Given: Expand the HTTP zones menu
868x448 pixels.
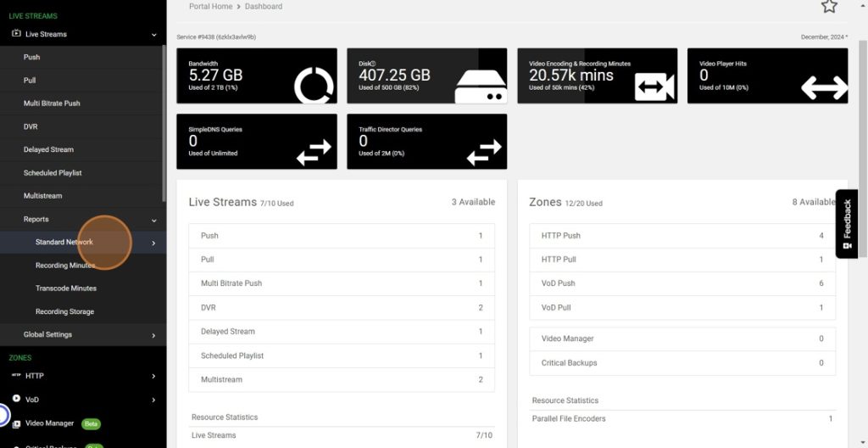Looking at the screenshot, I should pyautogui.click(x=153, y=376).
